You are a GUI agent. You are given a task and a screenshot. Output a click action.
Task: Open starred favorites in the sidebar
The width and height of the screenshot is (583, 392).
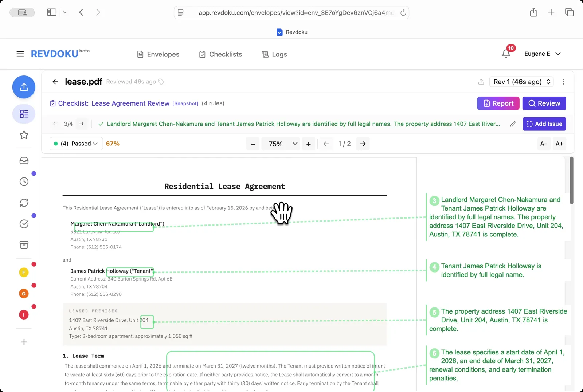(x=24, y=135)
